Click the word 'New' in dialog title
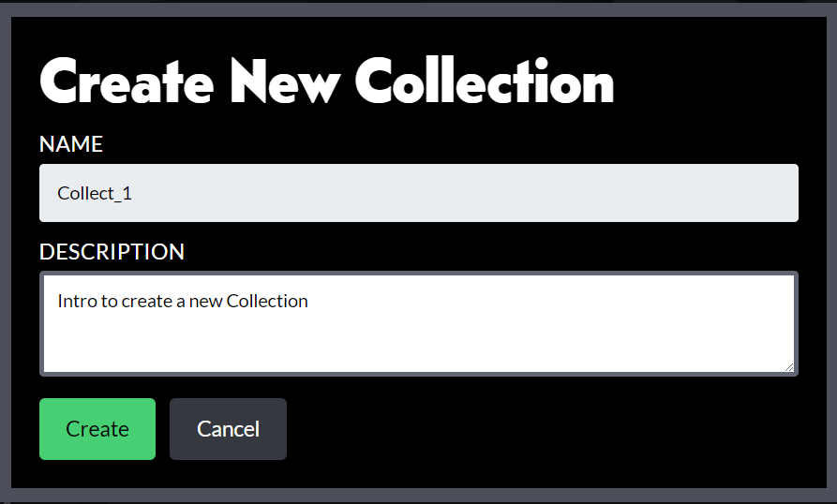 285,81
